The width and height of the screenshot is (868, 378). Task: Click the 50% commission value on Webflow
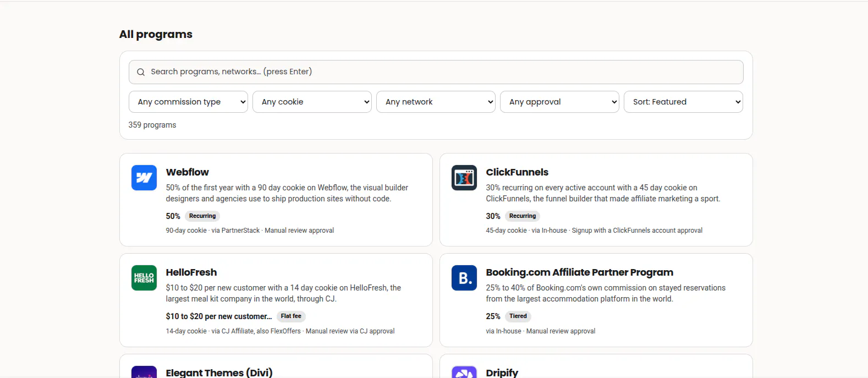[173, 216]
